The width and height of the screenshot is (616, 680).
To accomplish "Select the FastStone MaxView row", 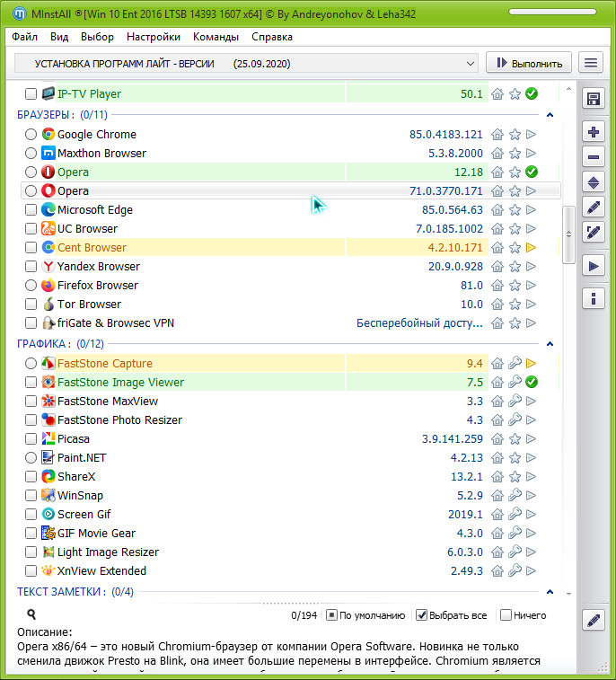I will tap(290, 402).
